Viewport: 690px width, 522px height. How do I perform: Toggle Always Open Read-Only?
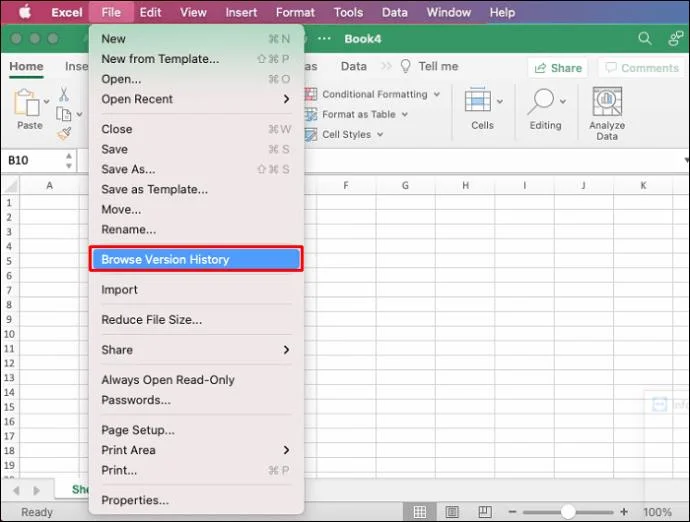tap(196, 380)
